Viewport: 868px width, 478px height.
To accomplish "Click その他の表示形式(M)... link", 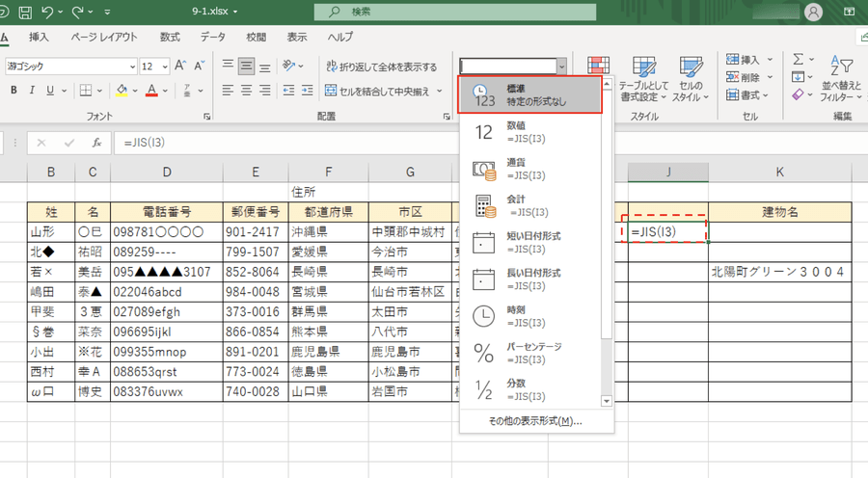I will pos(534,421).
